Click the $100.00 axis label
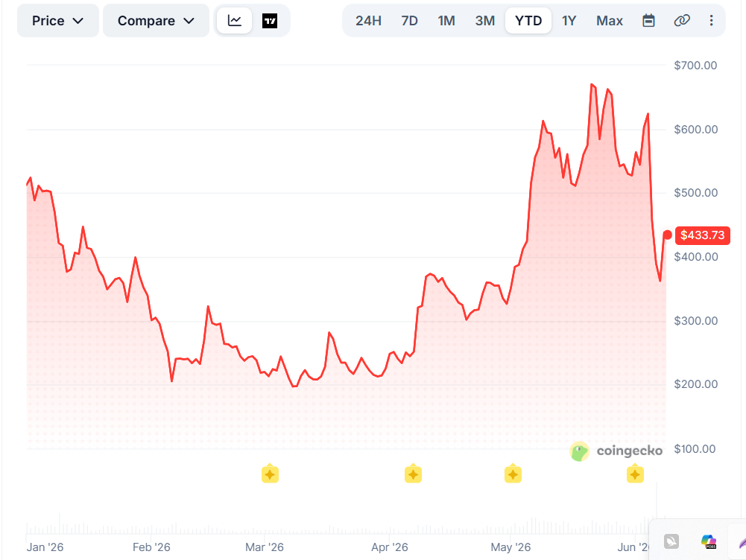The height and width of the screenshot is (560, 746). 695,449
